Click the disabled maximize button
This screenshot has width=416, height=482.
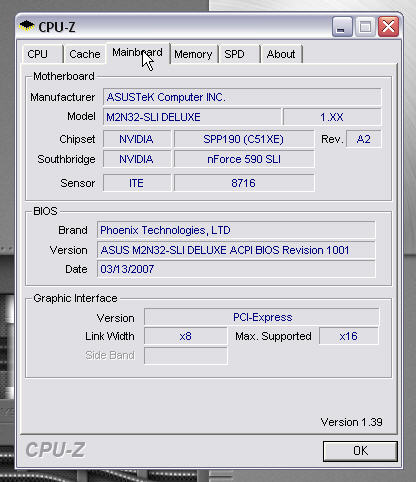pyautogui.click(x=365, y=26)
